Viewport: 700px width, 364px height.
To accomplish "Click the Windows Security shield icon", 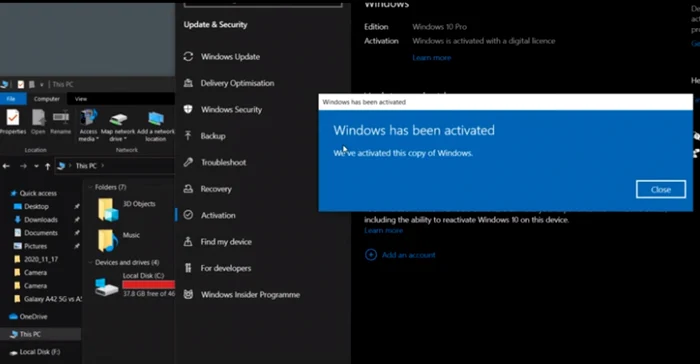I will (188, 109).
